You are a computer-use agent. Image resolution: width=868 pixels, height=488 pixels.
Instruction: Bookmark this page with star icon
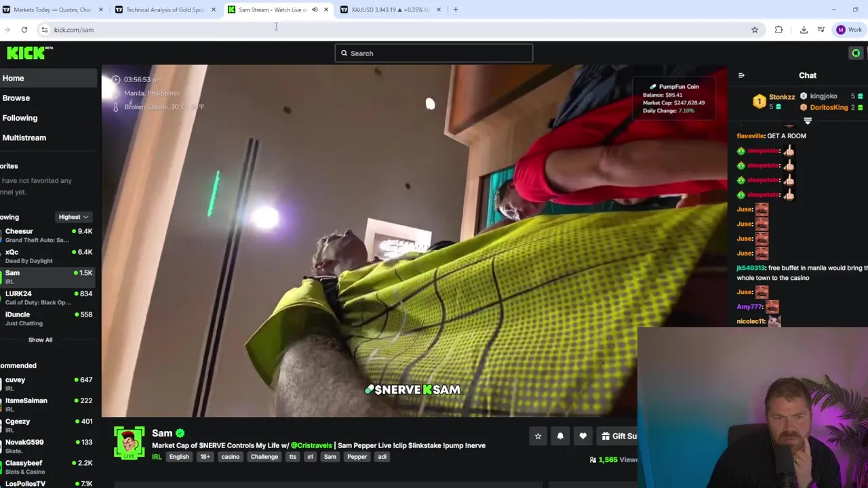click(x=755, y=30)
